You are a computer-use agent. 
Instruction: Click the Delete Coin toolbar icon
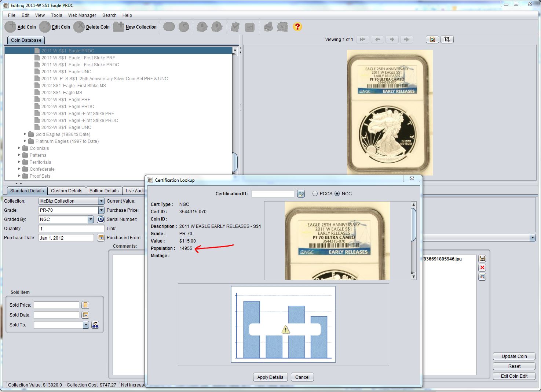coord(79,27)
